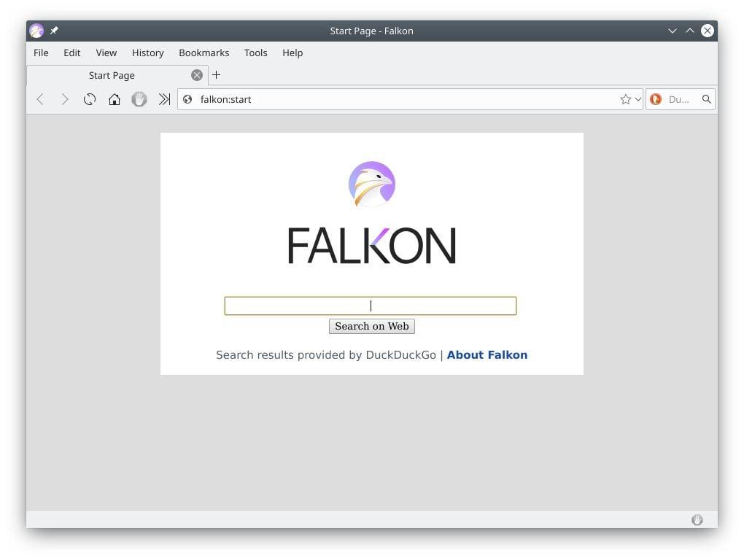The image size is (744, 560).
Task: Open a new tab with plus button
Action: (x=217, y=74)
